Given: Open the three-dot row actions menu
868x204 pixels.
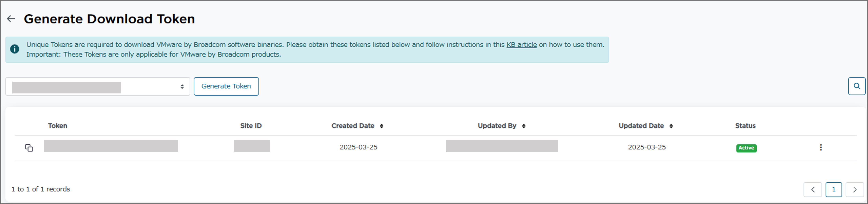Looking at the screenshot, I should pos(821,148).
